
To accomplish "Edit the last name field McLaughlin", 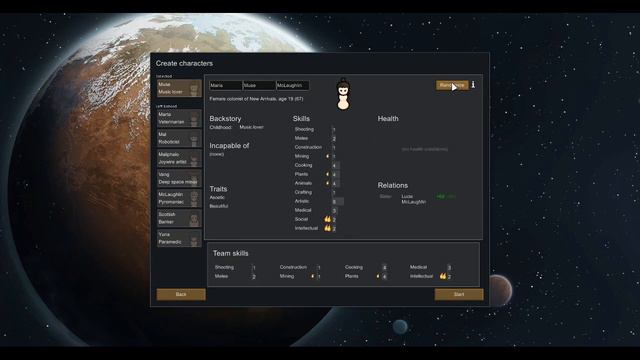I will tap(292, 85).
